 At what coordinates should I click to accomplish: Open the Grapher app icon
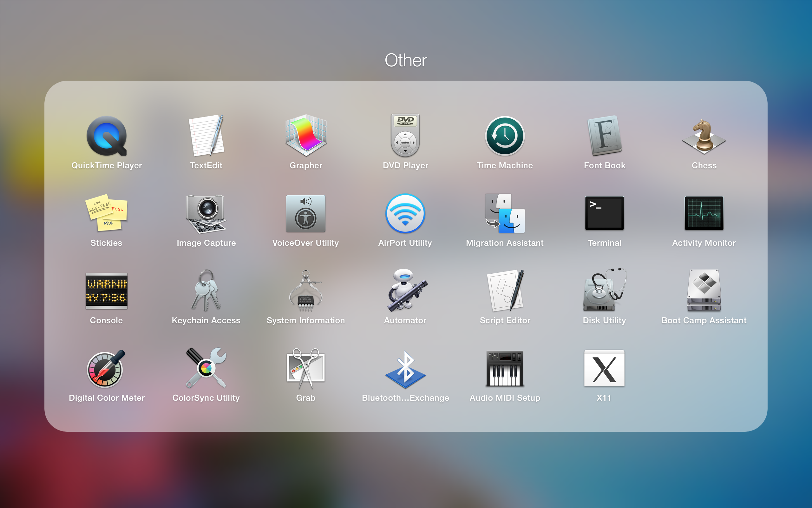(306, 135)
